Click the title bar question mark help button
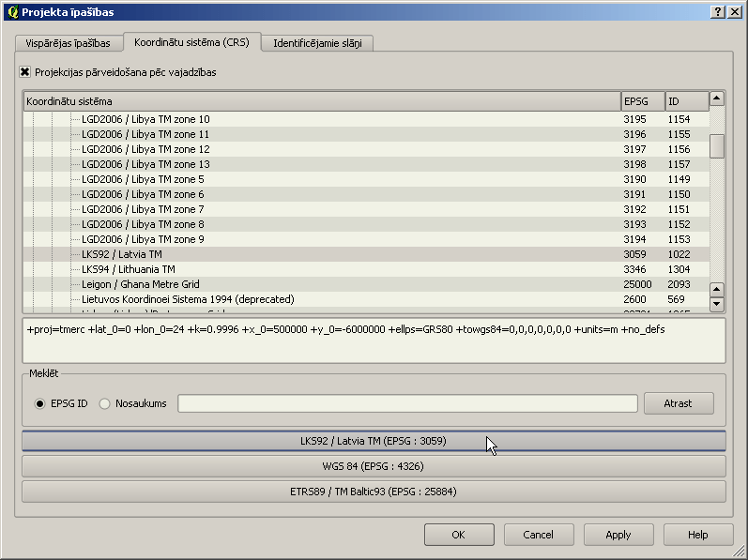This screenshot has width=748, height=560. [717, 12]
